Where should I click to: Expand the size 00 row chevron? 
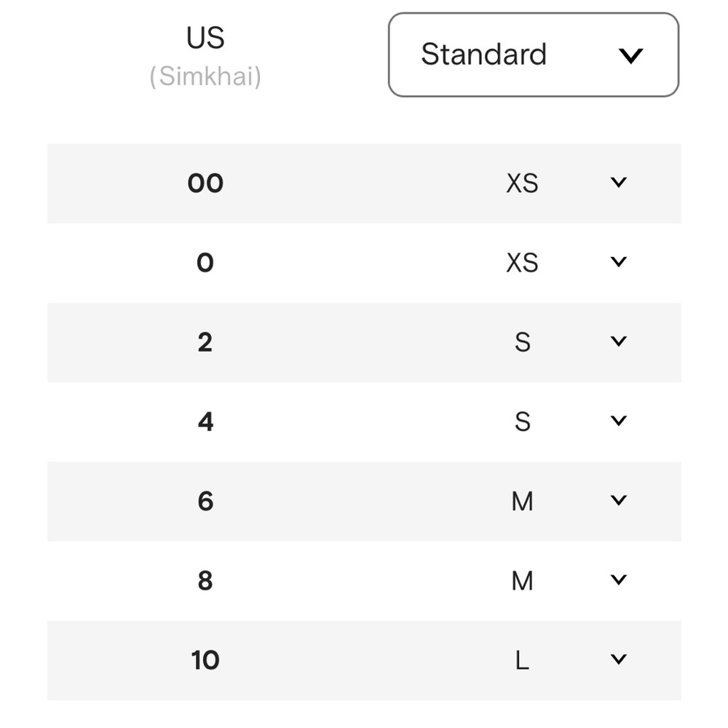tap(618, 182)
